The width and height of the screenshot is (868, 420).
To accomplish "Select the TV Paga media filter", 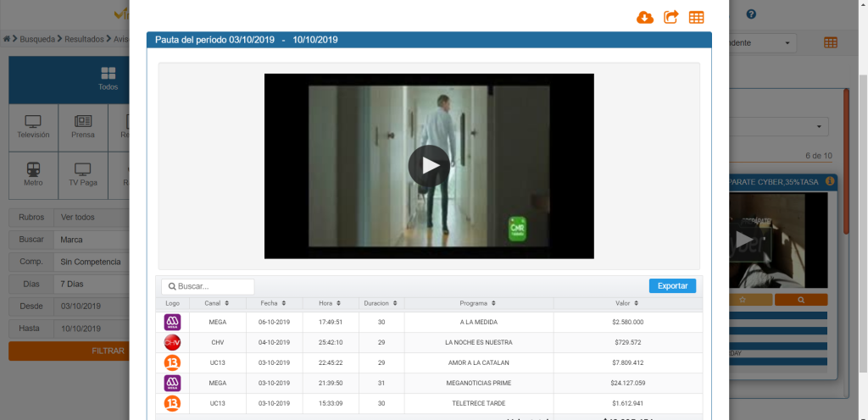I will (x=82, y=175).
